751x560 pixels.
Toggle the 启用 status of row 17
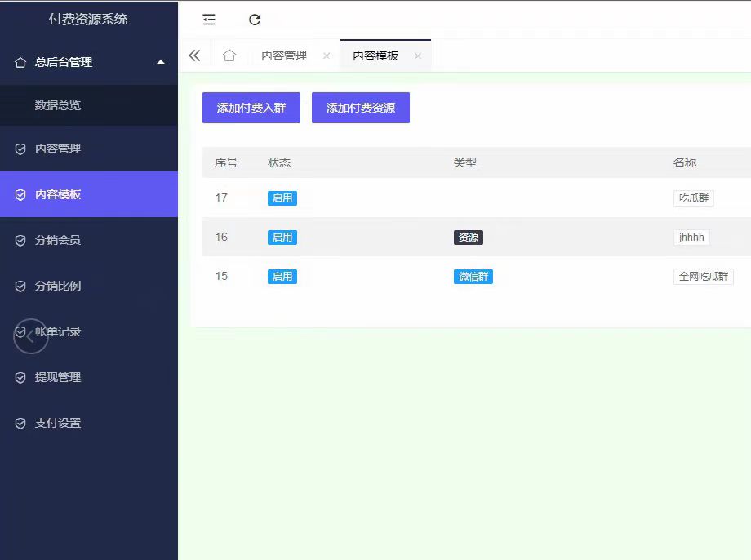[x=282, y=198]
